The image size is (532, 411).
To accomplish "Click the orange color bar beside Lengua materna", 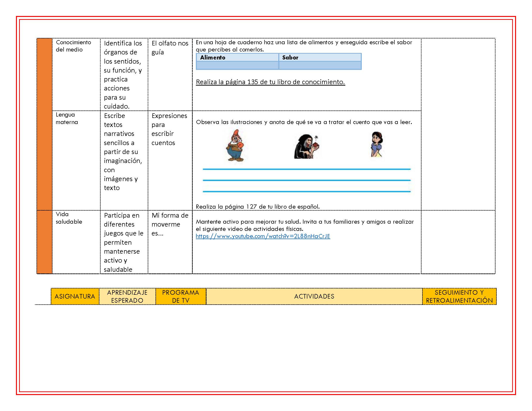I will (44, 161).
